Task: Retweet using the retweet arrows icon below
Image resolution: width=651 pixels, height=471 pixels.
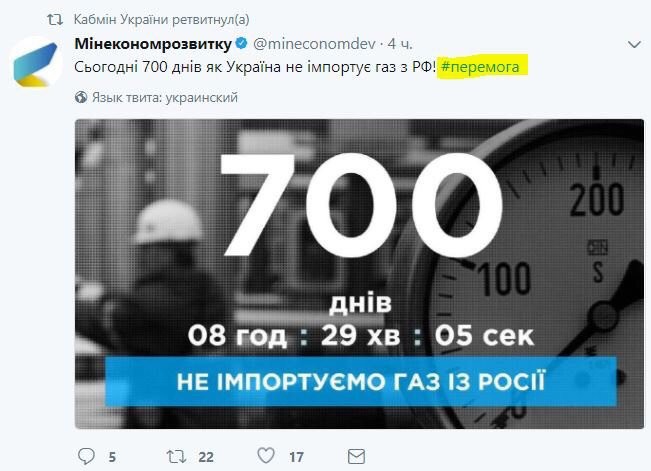Action: [x=176, y=456]
